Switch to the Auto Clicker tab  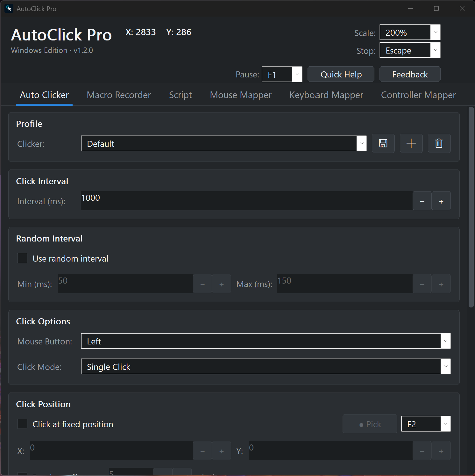(44, 95)
